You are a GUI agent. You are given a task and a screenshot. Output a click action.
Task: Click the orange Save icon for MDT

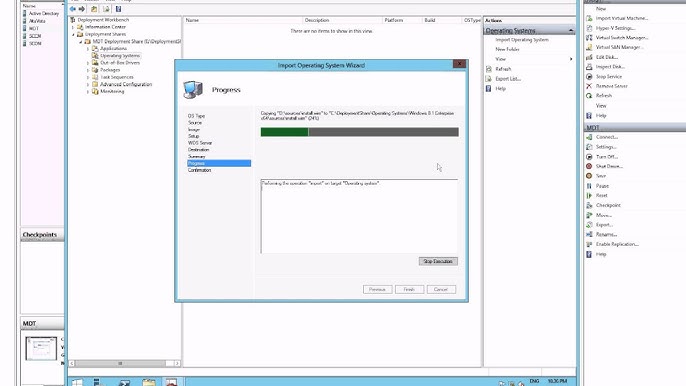click(x=589, y=175)
